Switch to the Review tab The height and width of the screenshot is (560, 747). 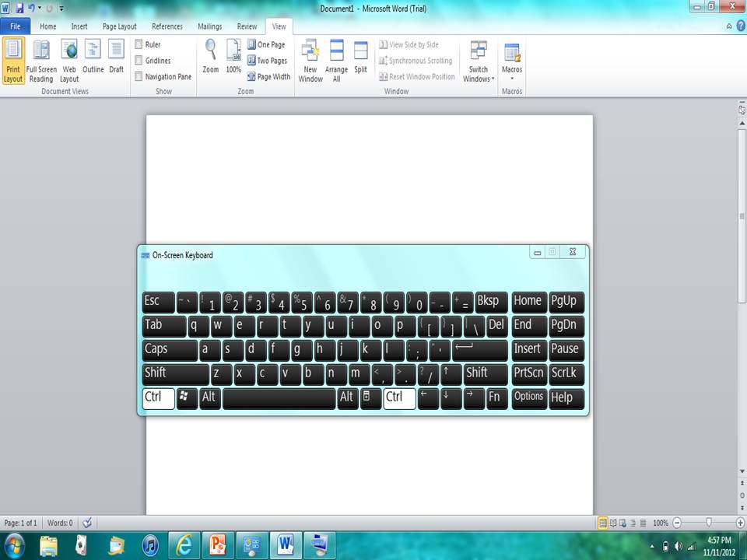247,26
